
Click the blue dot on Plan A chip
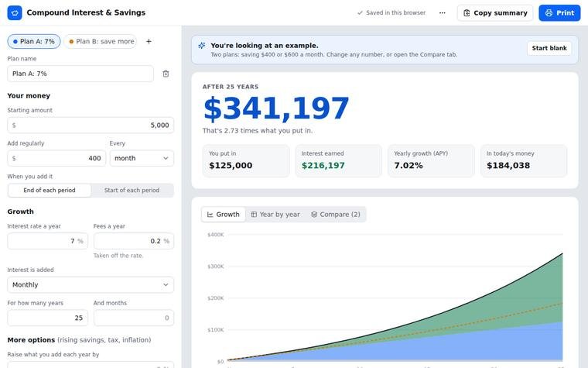coord(15,42)
